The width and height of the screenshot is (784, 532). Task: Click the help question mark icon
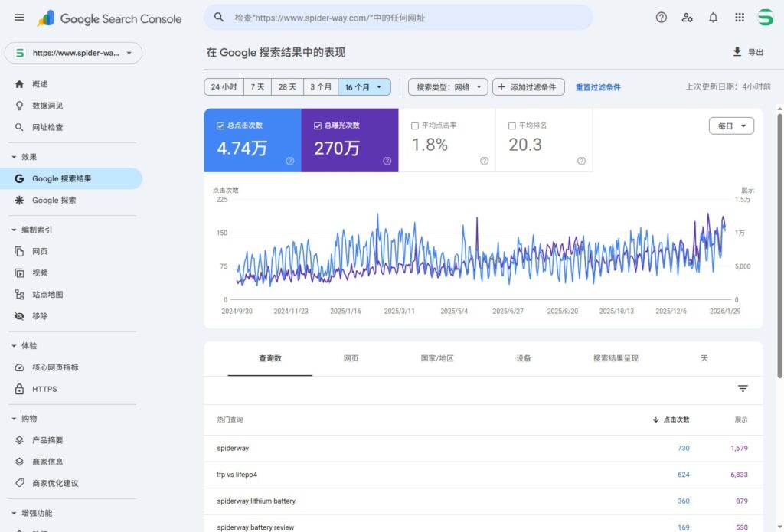pos(661,18)
